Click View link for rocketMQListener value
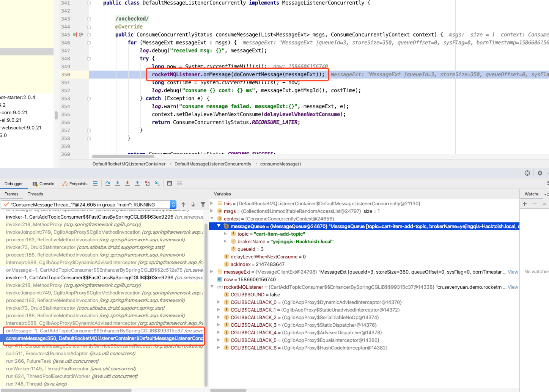The width and height of the screenshot is (549, 392). click(513, 287)
